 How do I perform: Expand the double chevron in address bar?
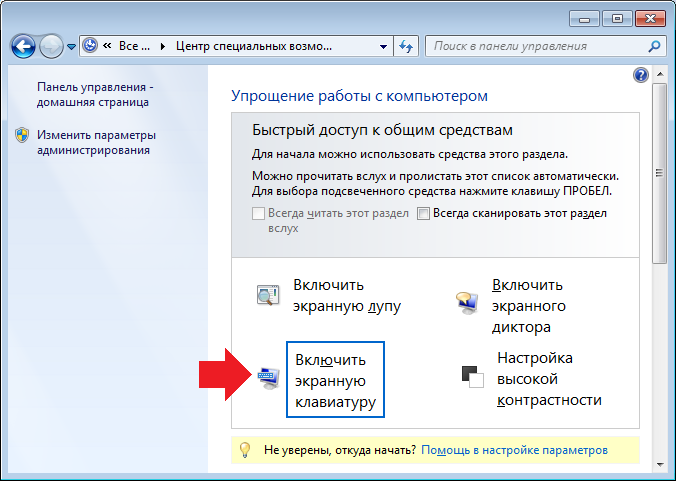pyautogui.click(x=107, y=46)
